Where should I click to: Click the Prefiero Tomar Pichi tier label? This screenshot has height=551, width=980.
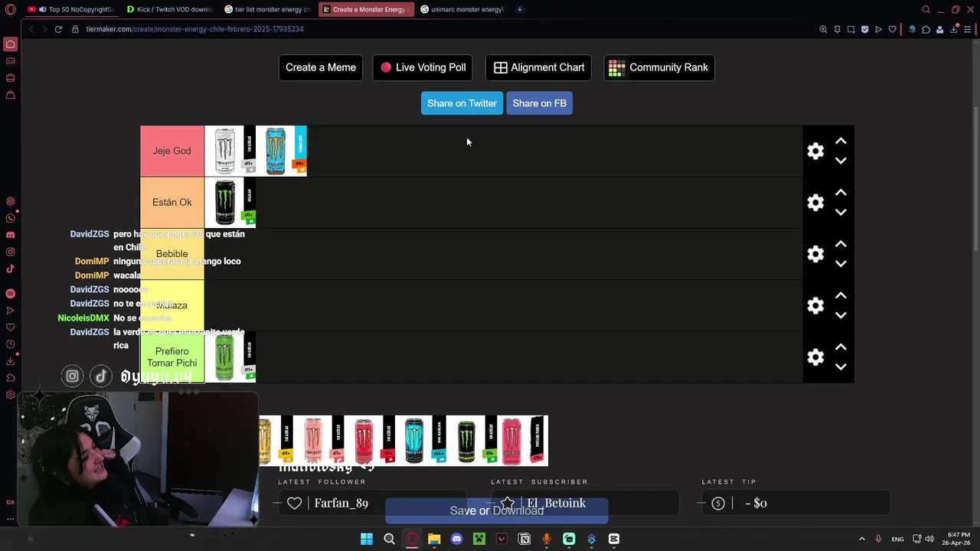171,357
